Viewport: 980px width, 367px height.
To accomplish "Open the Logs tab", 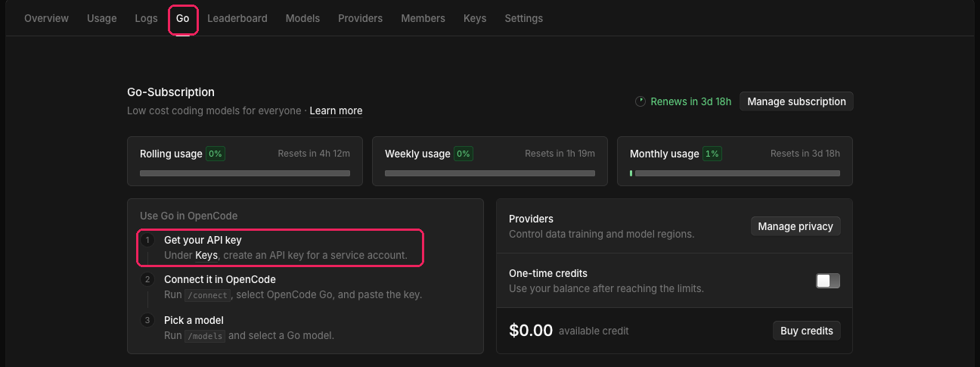I will click(147, 18).
